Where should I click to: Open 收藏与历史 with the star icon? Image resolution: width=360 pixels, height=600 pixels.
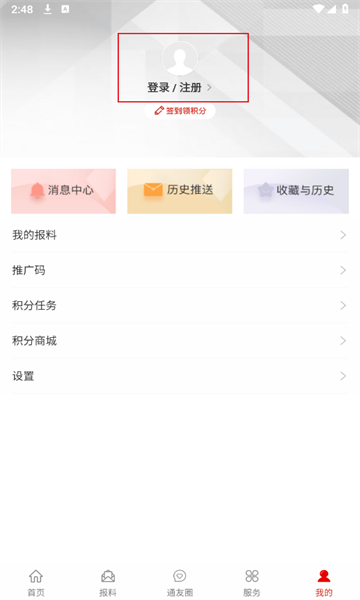pos(296,191)
